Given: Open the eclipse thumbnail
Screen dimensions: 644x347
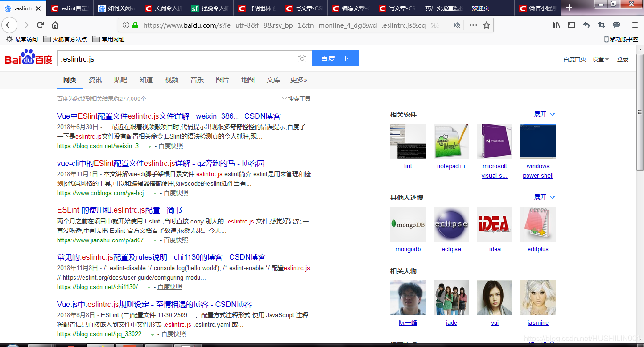Looking at the screenshot, I should [451, 224].
